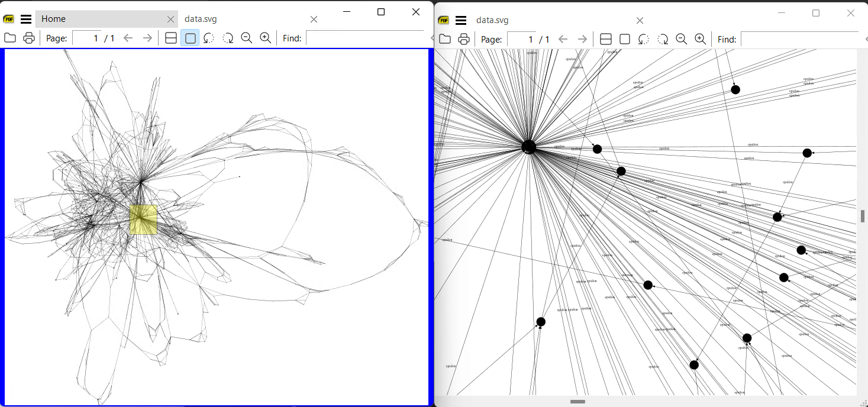Click SumatraPDF logo in right window
This screenshot has width=868, height=407.
pyautogui.click(x=444, y=20)
